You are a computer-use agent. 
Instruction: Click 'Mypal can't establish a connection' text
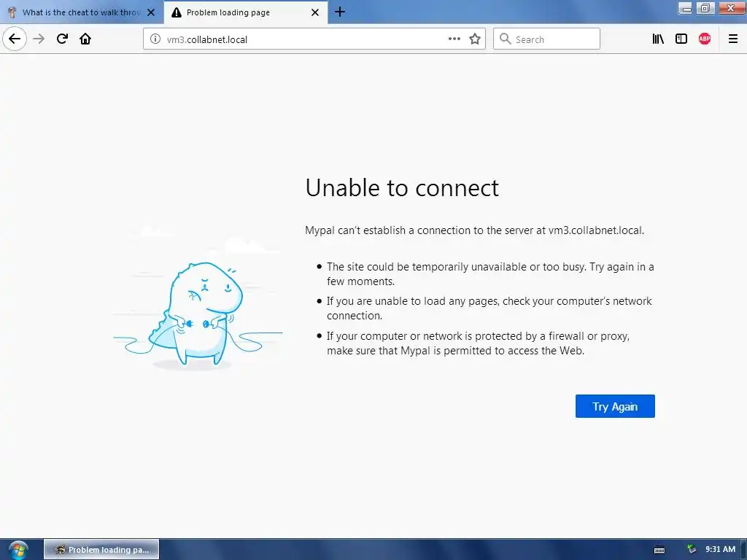(474, 230)
